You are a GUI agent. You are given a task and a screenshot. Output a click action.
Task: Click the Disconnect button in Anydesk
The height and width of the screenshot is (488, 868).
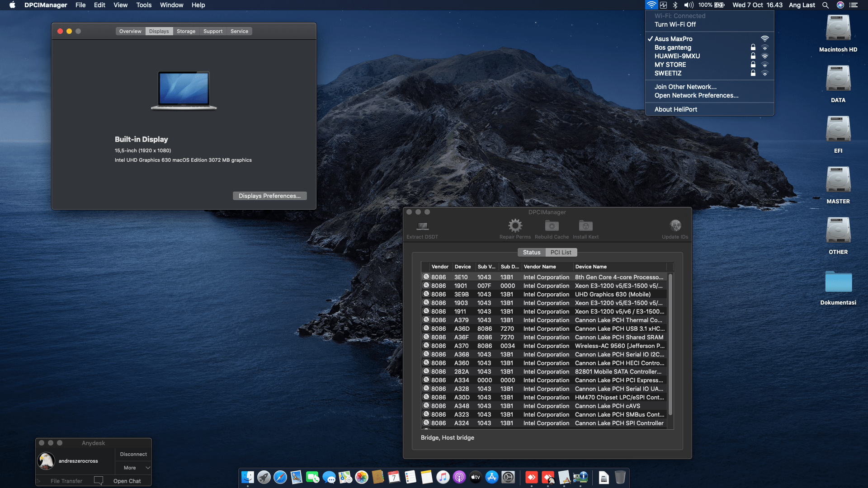(133, 454)
